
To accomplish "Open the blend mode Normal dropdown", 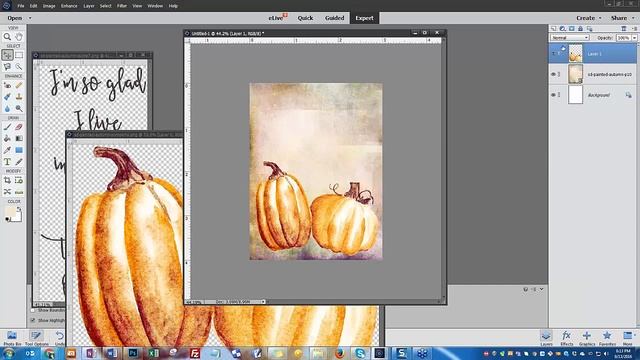I will [570, 38].
